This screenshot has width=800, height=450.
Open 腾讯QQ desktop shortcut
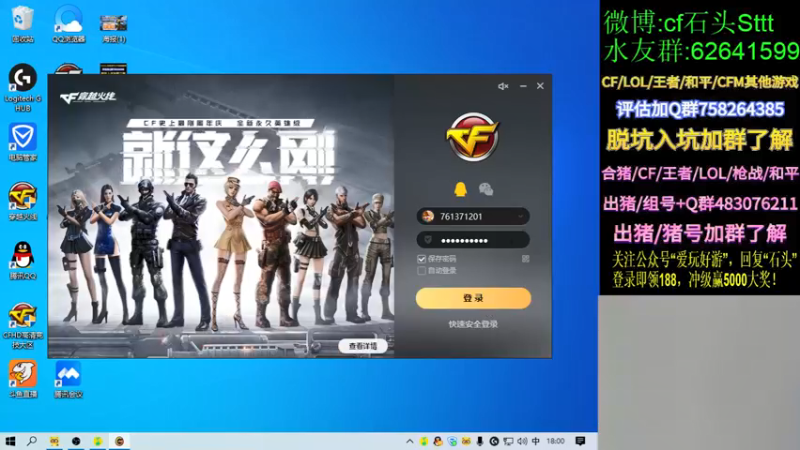(x=22, y=260)
